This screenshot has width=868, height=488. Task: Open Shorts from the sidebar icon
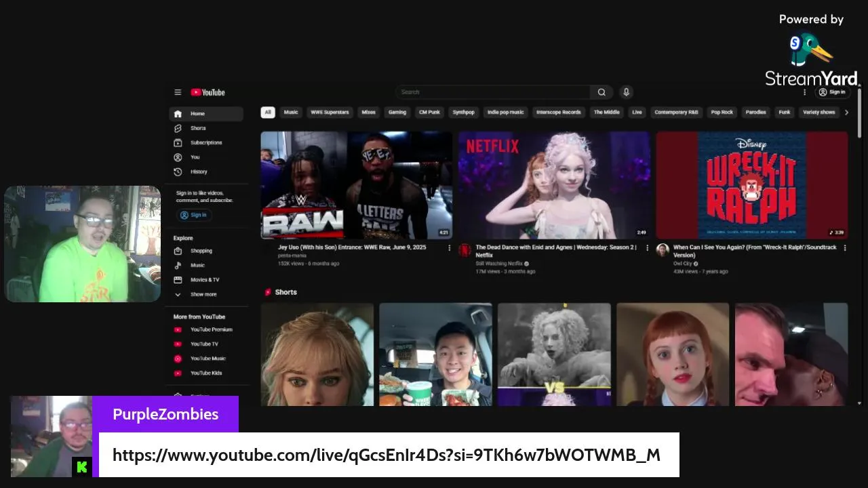pos(178,128)
